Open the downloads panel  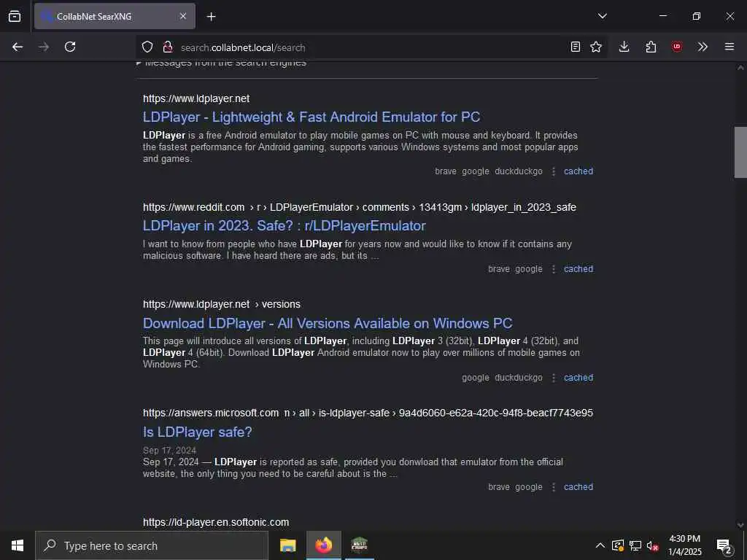pos(624,47)
